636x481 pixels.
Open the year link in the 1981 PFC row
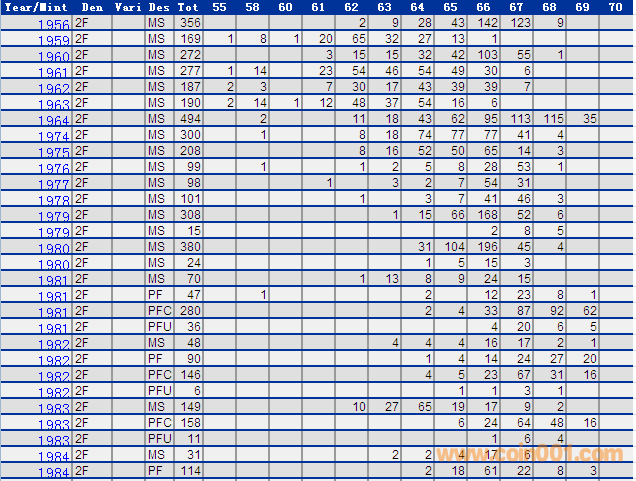pyautogui.click(x=53, y=312)
